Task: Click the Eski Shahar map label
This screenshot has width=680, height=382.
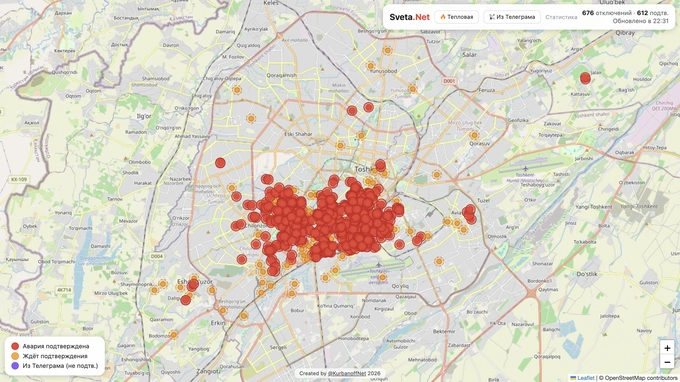Action: pyautogui.click(x=298, y=134)
